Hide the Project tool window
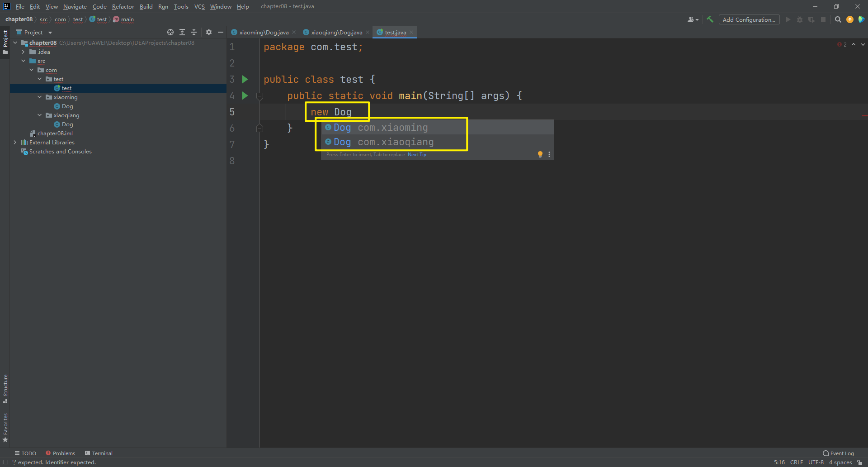The width and height of the screenshot is (868, 467). click(x=221, y=32)
